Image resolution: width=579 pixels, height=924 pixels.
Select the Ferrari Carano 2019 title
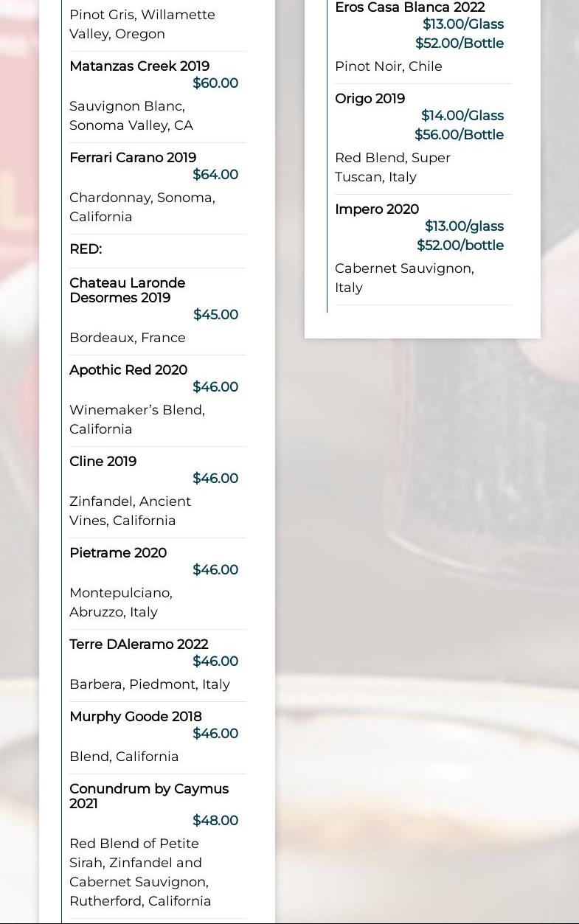(133, 158)
